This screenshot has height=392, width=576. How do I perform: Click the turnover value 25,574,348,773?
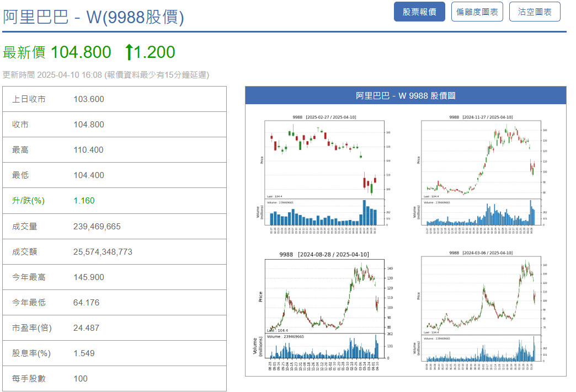coord(103,252)
